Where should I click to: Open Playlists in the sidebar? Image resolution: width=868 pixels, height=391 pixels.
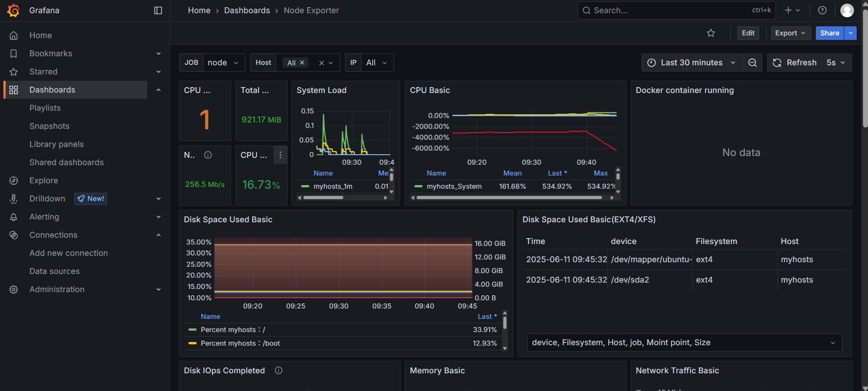[45, 108]
